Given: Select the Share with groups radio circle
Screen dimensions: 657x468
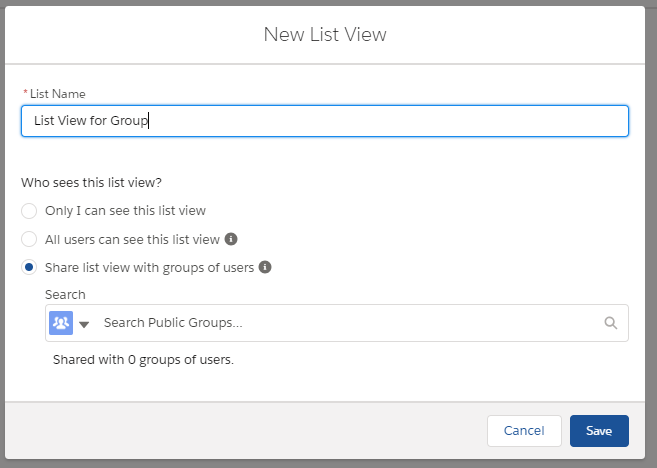Looking at the screenshot, I should 30,267.
